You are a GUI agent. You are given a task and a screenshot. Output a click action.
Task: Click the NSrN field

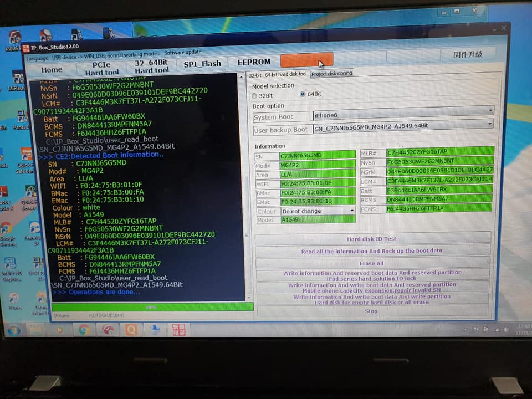pyautogui.click(x=439, y=171)
